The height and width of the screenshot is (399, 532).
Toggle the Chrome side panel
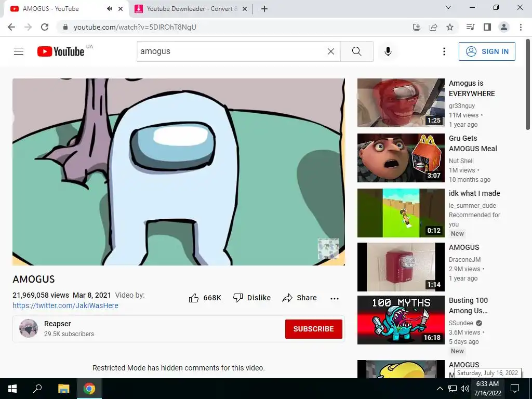487,27
